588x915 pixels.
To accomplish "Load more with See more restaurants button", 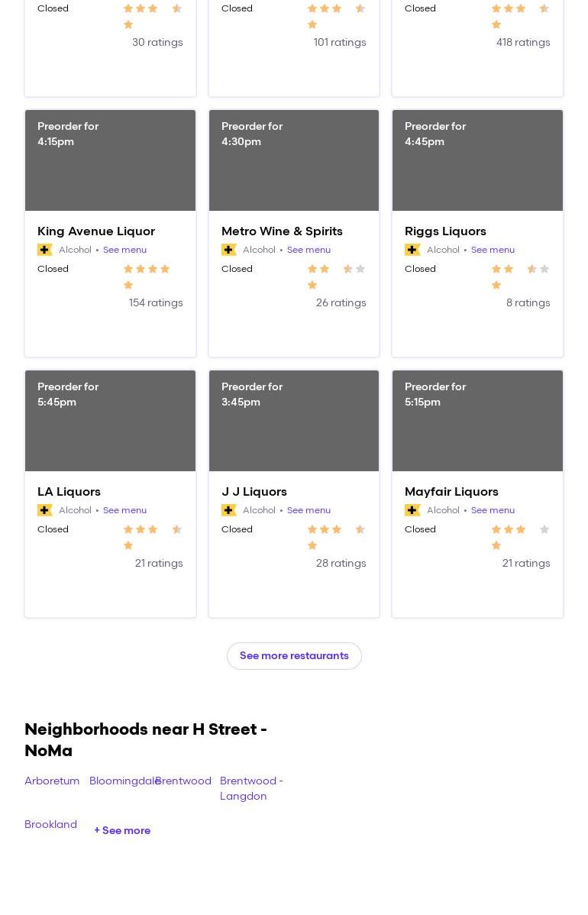I will pyautogui.click(x=294, y=656).
